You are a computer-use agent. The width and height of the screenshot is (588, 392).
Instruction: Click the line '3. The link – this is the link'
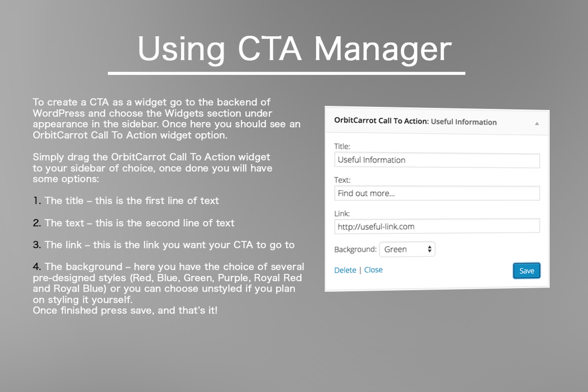click(x=164, y=245)
